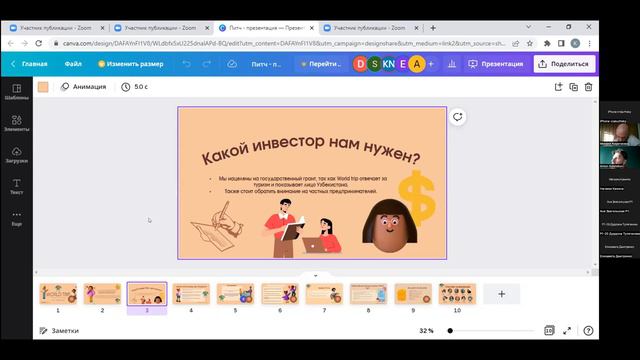Viewport: 640px width, 360px height.
Task: Open grid view of pages
Action: (549, 331)
